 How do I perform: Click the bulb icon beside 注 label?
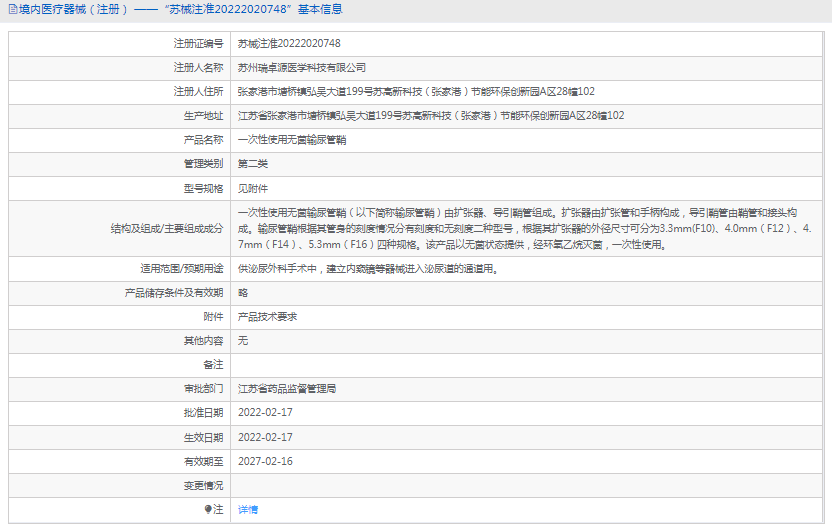tap(208, 509)
